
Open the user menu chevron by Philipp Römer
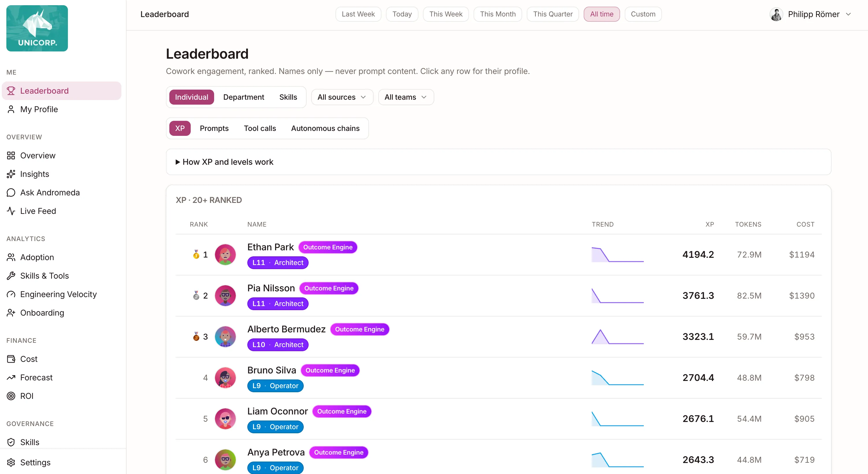(848, 14)
